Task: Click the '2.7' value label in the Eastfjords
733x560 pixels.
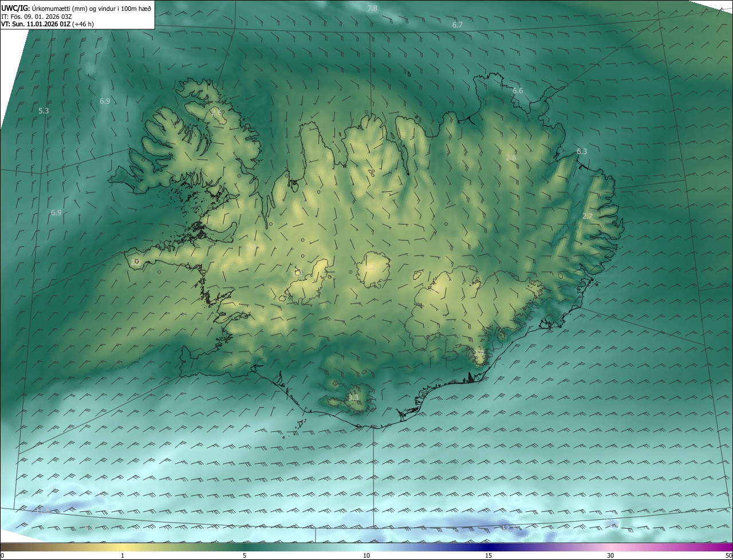Action: tap(588, 216)
